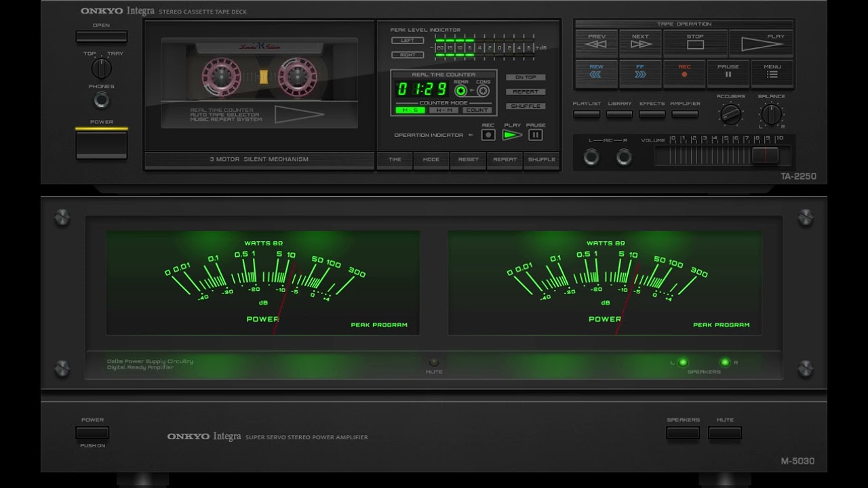
Task: Open the LIBRARY button
Action: (x=619, y=115)
